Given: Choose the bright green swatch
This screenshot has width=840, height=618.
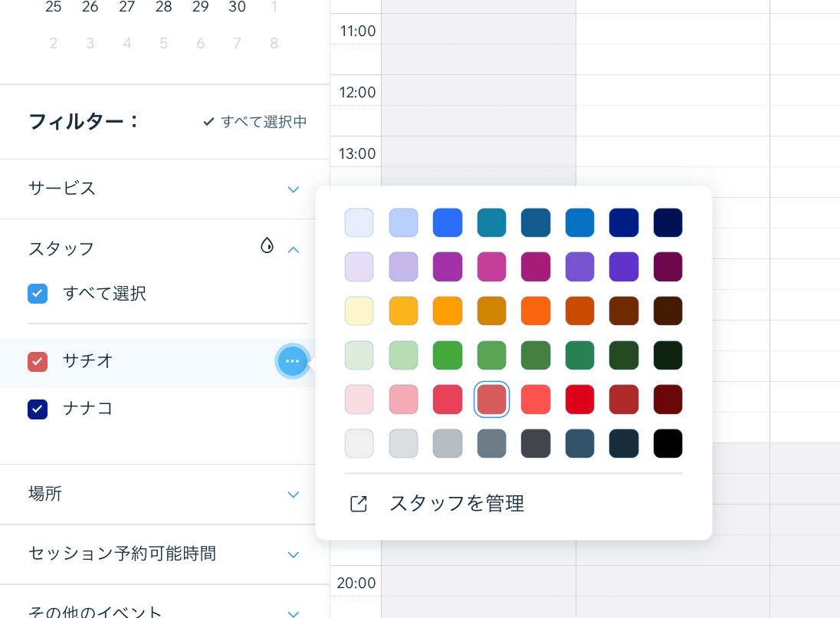Looking at the screenshot, I should pos(448,355).
